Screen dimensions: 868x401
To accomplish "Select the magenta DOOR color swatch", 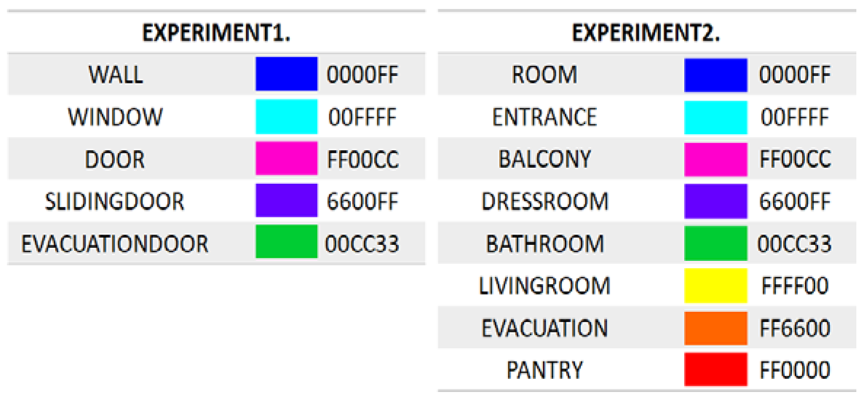I will [286, 159].
